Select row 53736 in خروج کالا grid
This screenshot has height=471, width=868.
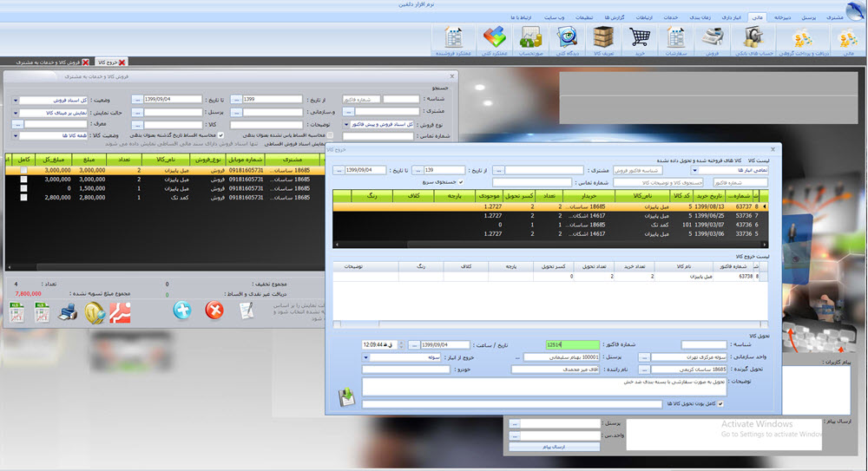(551, 216)
